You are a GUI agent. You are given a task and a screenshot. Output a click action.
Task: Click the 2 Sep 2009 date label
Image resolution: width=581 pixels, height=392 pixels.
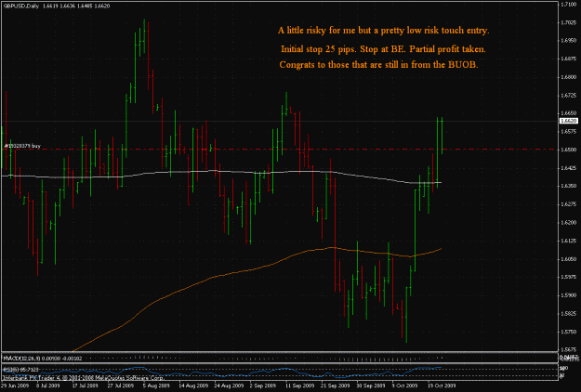pos(264,385)
